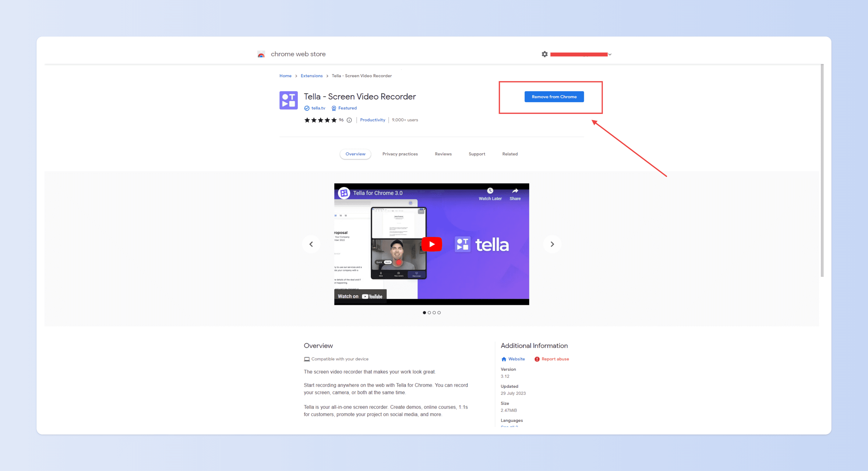Go to previous carousel slide

click(311, 244)
